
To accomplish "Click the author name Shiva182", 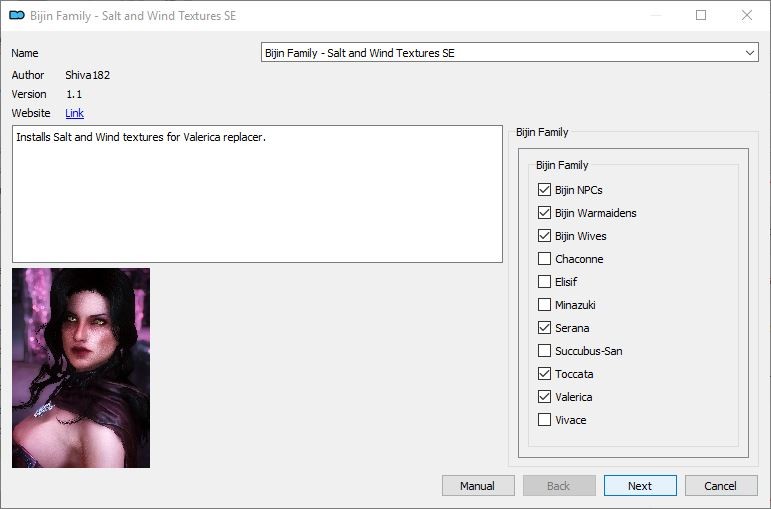I will point(88,75).
